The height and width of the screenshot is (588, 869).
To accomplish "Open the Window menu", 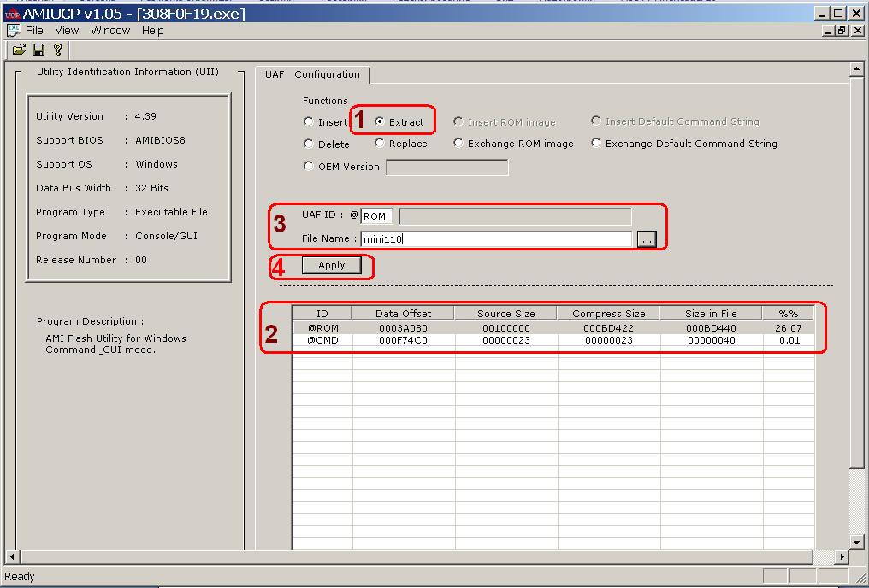I will click(110, 31).
